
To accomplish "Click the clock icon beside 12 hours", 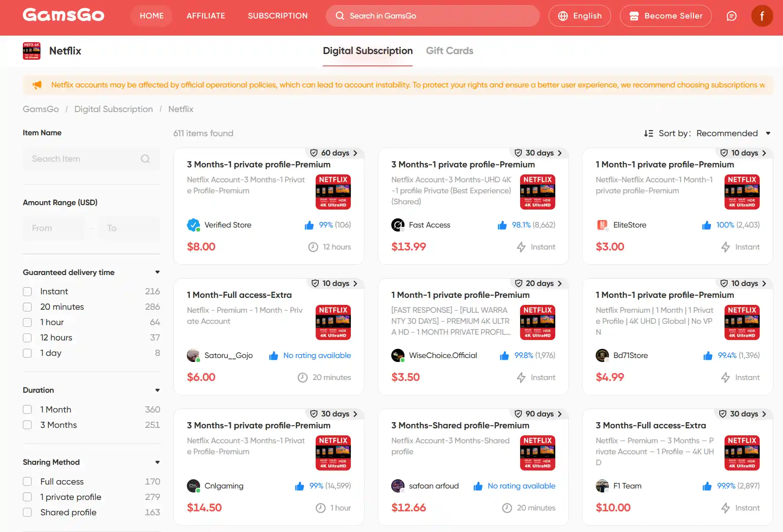I will [313, 247].
